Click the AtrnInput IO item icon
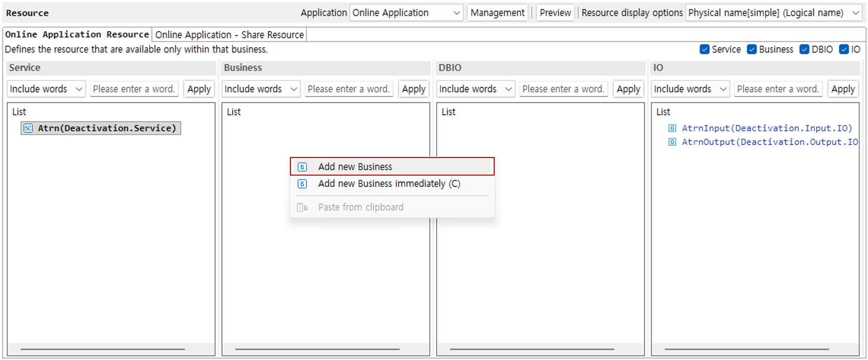This screenshot has width=868, height=360. point(672,128)
